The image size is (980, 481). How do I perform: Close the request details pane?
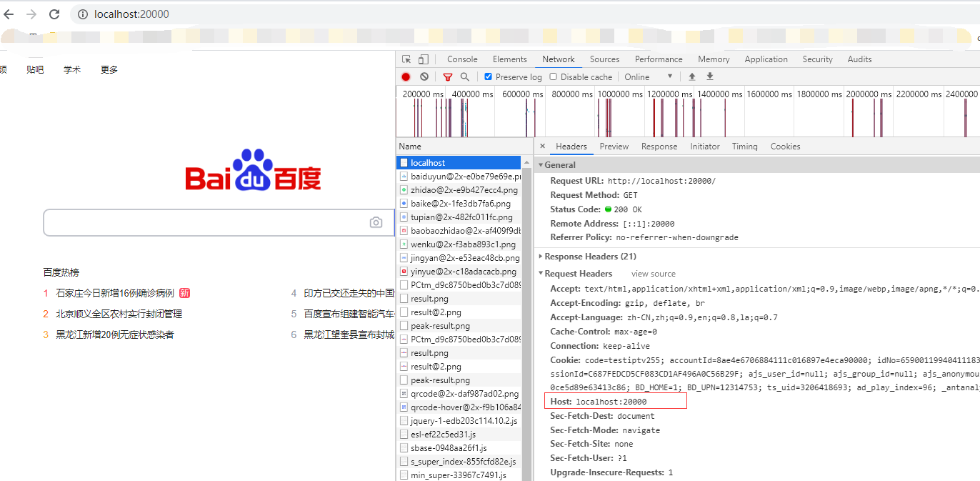(x=542, y=146)
